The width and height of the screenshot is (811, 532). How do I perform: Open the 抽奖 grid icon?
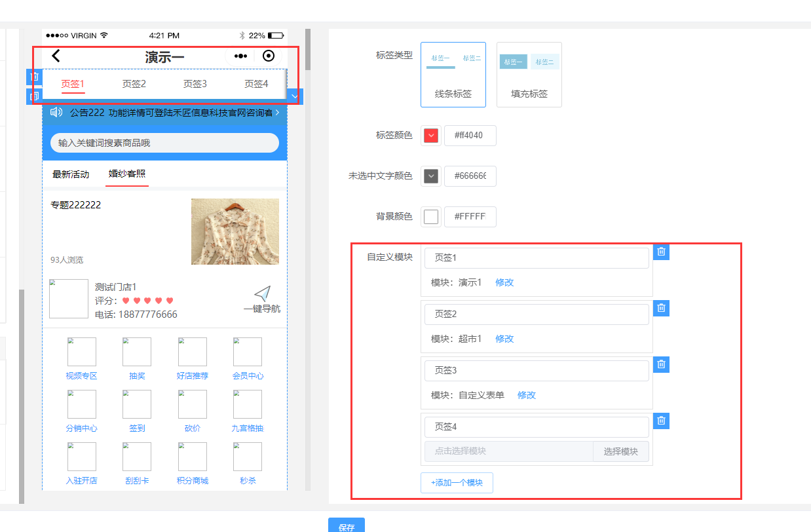tap(137, 352)
